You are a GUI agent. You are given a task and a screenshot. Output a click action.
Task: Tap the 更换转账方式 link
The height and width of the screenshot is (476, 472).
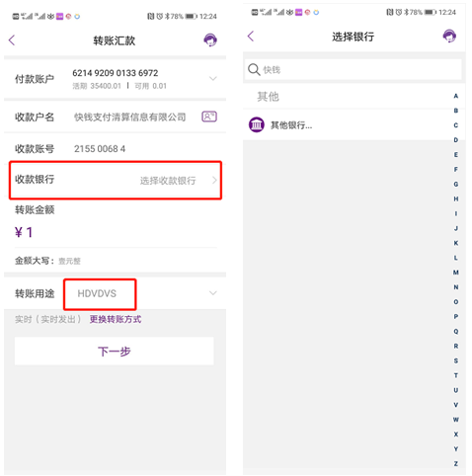(116, 319)
